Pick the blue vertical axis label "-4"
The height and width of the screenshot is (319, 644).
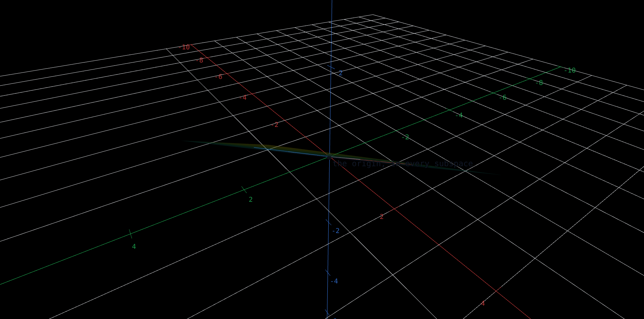[334, 281]
